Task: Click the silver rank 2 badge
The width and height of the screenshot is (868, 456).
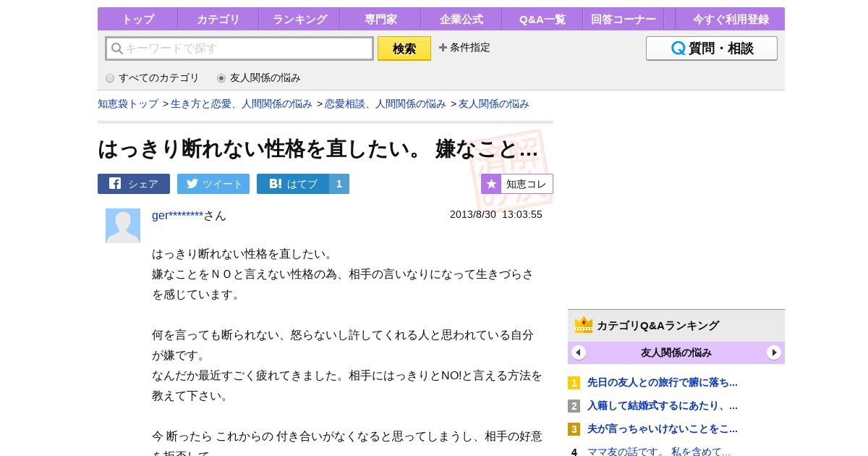Action: tap(574, 406)
